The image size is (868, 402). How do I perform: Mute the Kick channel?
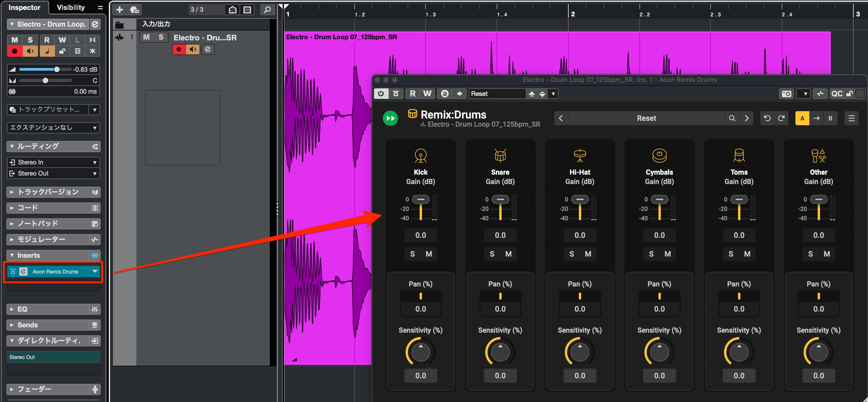point(429,254)
